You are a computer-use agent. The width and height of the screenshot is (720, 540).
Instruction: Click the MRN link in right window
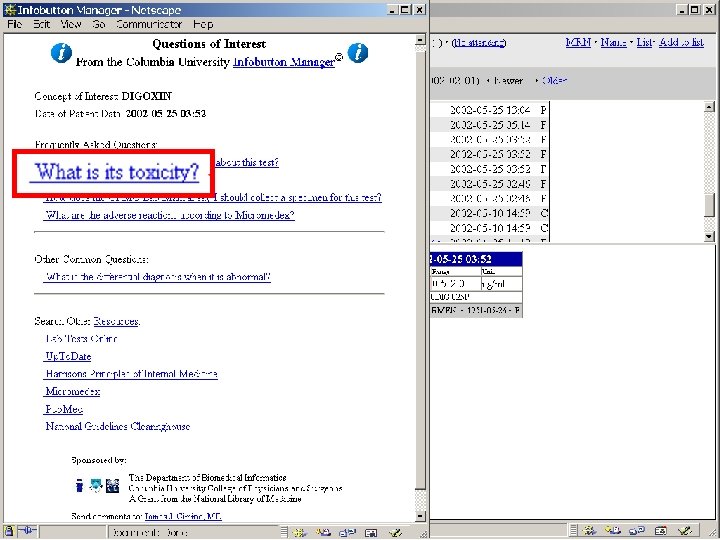(578, 42)
